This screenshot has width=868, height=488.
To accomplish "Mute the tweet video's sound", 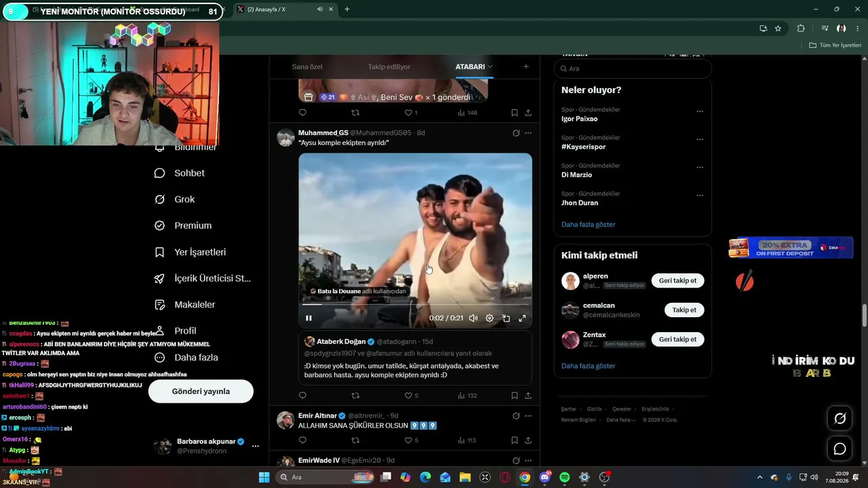I will coord(473,318).
